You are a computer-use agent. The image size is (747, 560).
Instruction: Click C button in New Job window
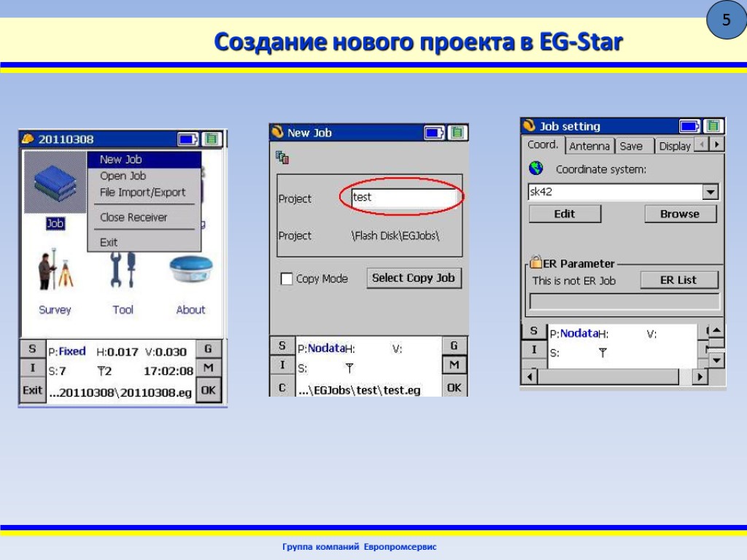282,388
